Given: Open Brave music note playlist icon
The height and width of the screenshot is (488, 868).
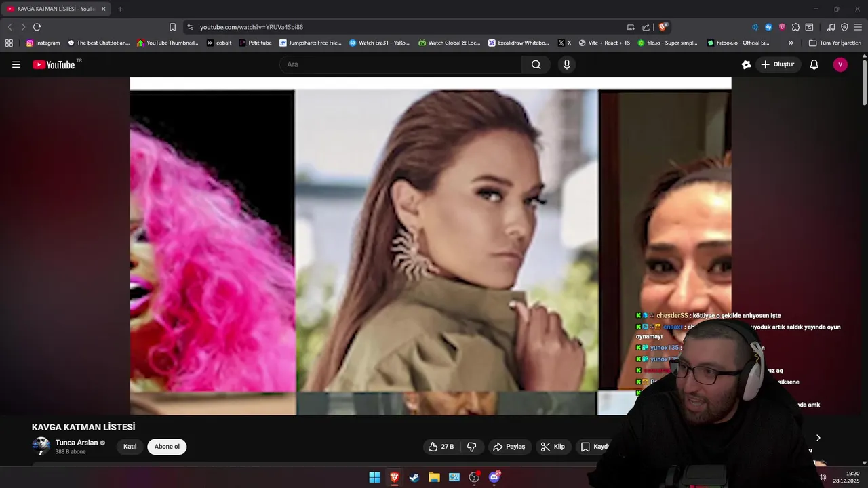Looking at the screenshot, I should [x=831, y=27].
